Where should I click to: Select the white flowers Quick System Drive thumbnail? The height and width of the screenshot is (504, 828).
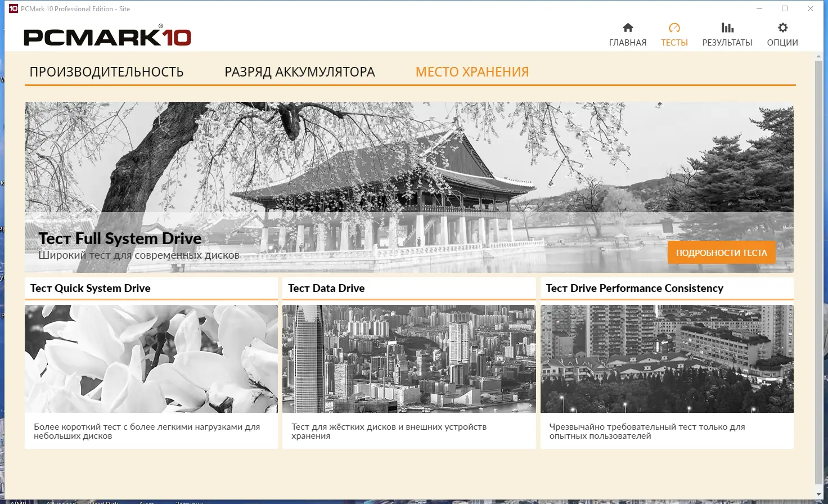[x=151, y=359]
